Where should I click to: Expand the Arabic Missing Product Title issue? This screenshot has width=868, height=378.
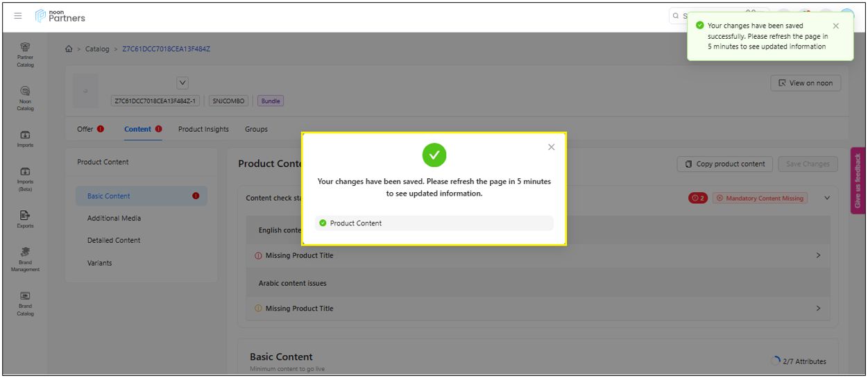tap(818, 309)
